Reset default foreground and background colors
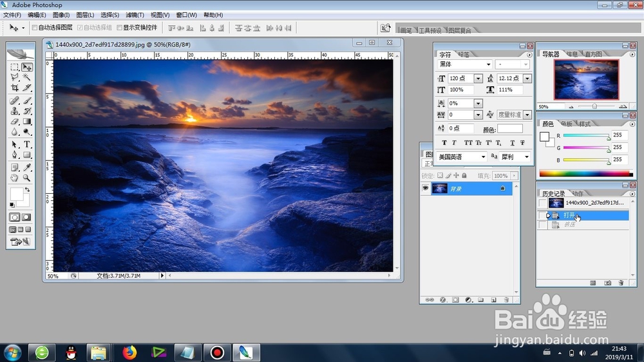Screen dimensions: 644x362 click(x=12, y=205)
